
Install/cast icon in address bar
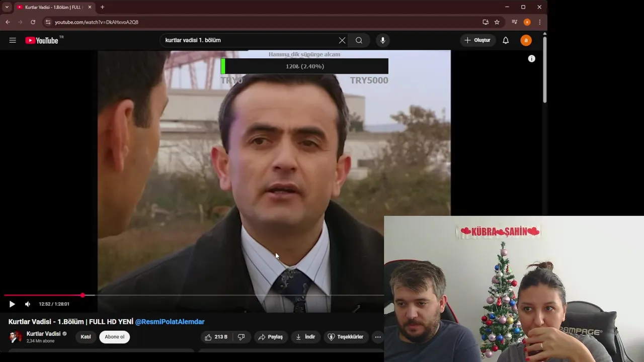(486, 22)
